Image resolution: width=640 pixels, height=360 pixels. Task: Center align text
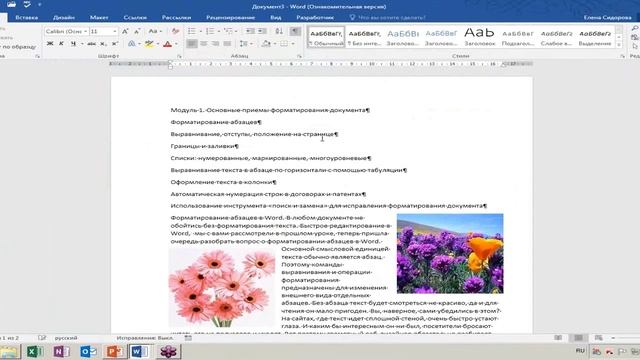(x=204, y=44)
